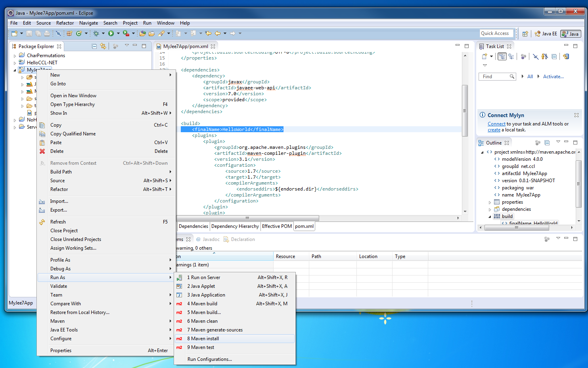The image size is (588, 368).
Task: Click Collapse All icon in Package Explorer
Action: pyautogui.click(x=94, y=46)
